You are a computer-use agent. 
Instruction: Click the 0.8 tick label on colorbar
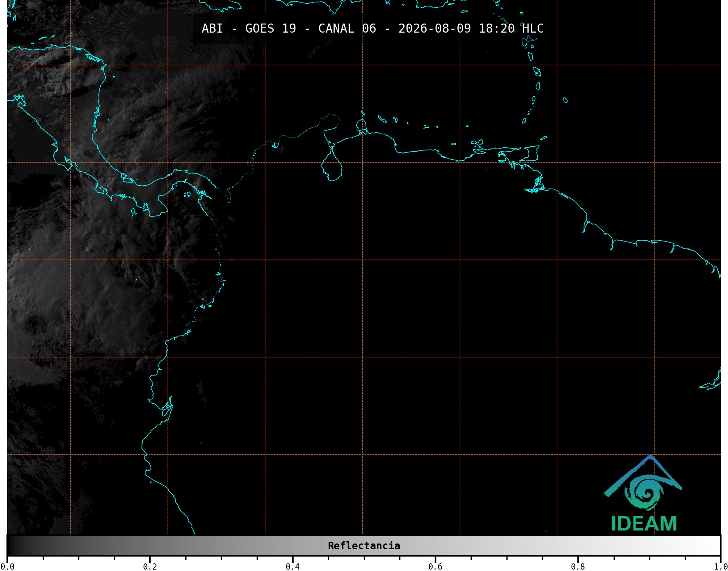pyautogui.click(x=578, y=567)
